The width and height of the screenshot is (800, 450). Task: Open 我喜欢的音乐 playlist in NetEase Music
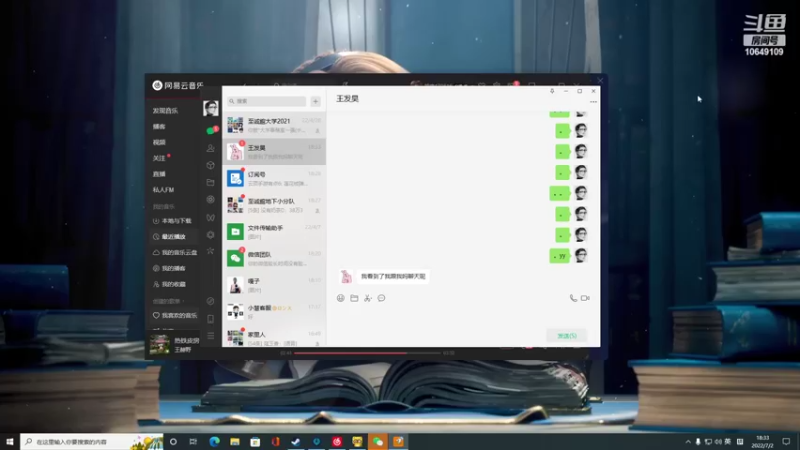coord(175,315)
